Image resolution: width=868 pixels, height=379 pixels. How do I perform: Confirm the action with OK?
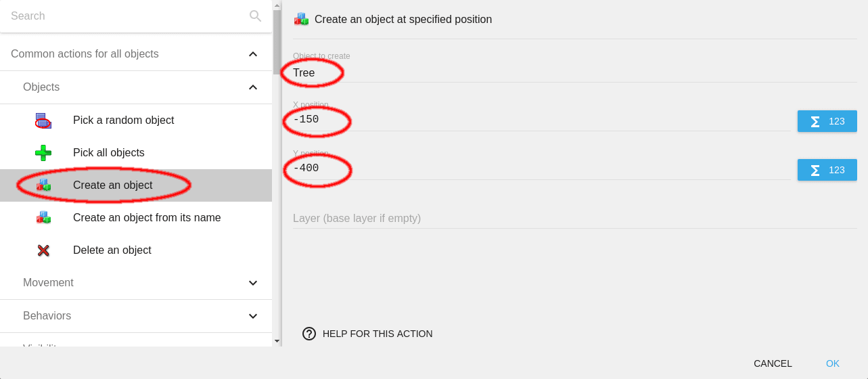click(x=832, y=363)
